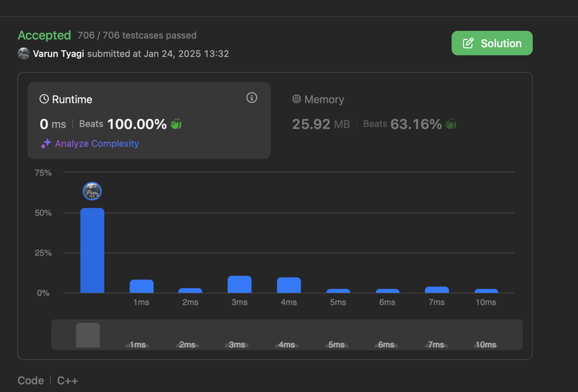The width and height of the screenshot is (578, 392).
Task: Click the 25.92 MB memory value
Action: point(321,124)
